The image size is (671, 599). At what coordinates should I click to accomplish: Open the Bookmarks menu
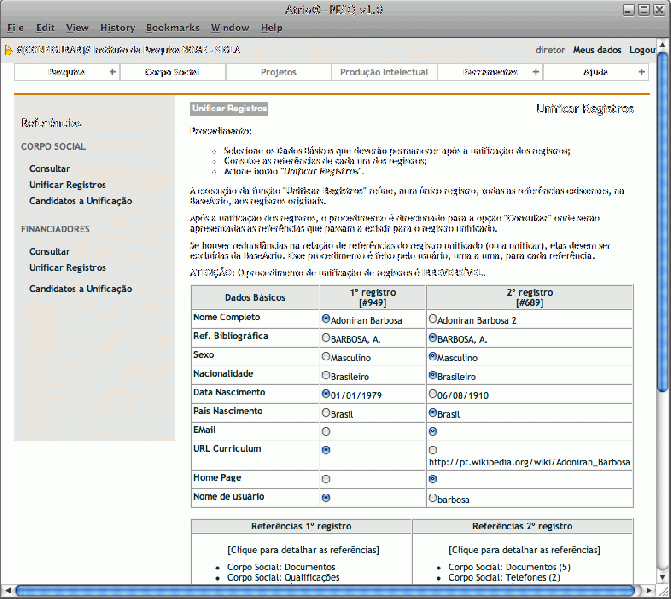click(x=172, y=28)
